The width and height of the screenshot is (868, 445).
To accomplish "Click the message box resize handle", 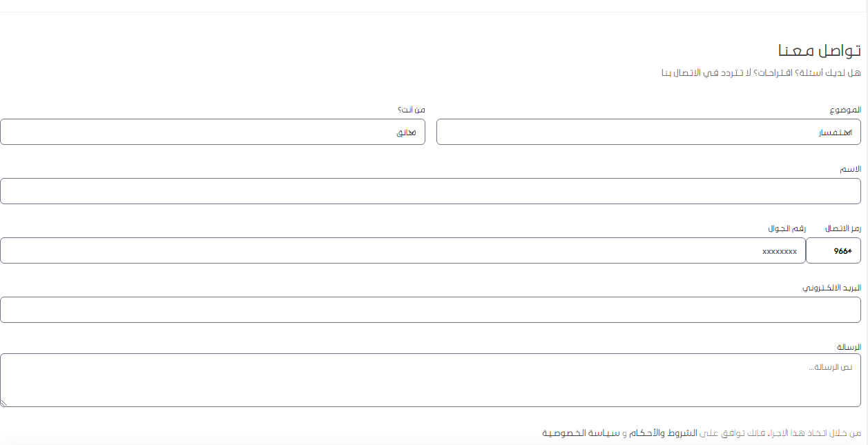I will [4, 403].
